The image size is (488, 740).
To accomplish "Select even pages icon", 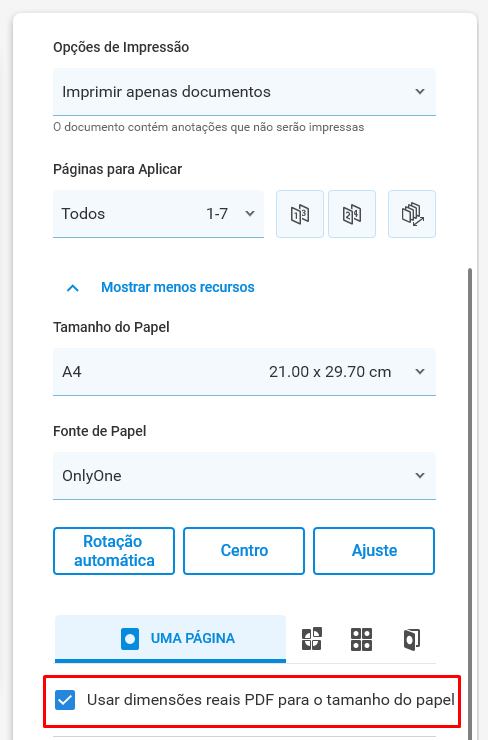I will coord(352,214).
